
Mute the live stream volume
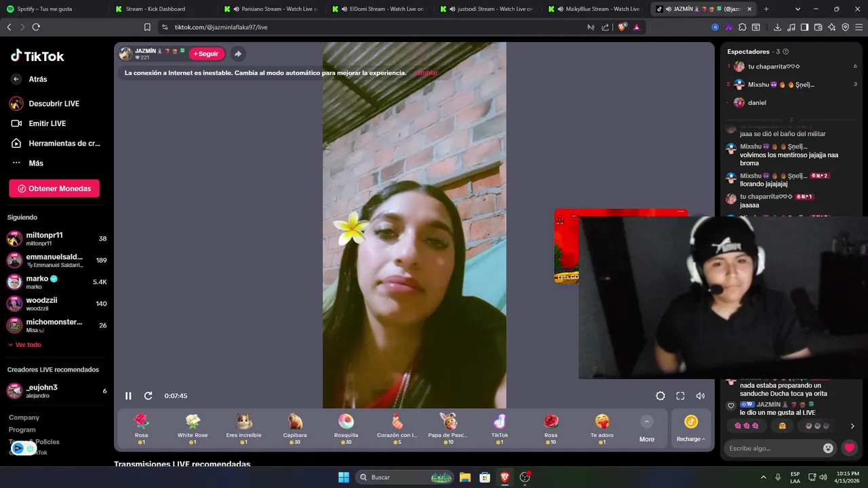701,396
